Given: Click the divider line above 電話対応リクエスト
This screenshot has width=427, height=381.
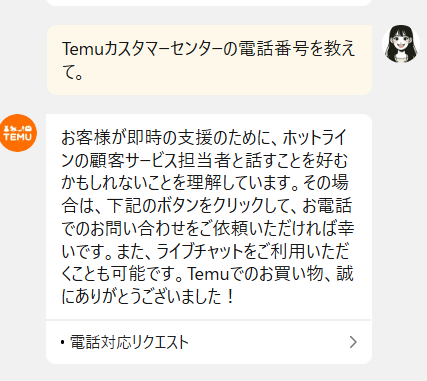Looking at the screenshot, I should click(x=209, y=320).
